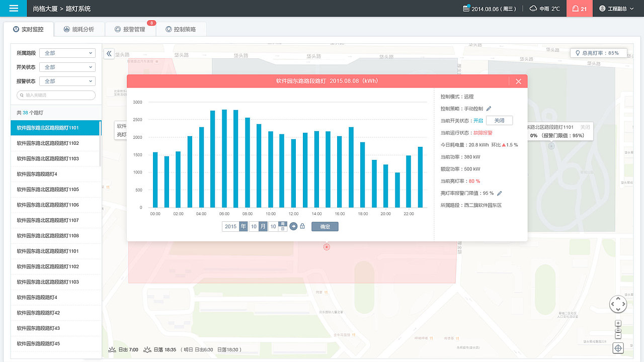644x362 pixels.
Task: Select 软件园东路北区路段路灯1106 in list
Action: 56,205
